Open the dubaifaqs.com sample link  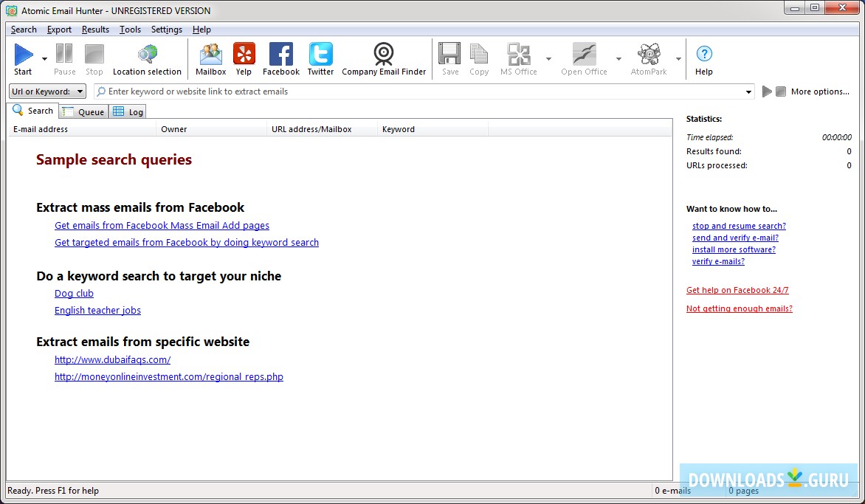112,359
